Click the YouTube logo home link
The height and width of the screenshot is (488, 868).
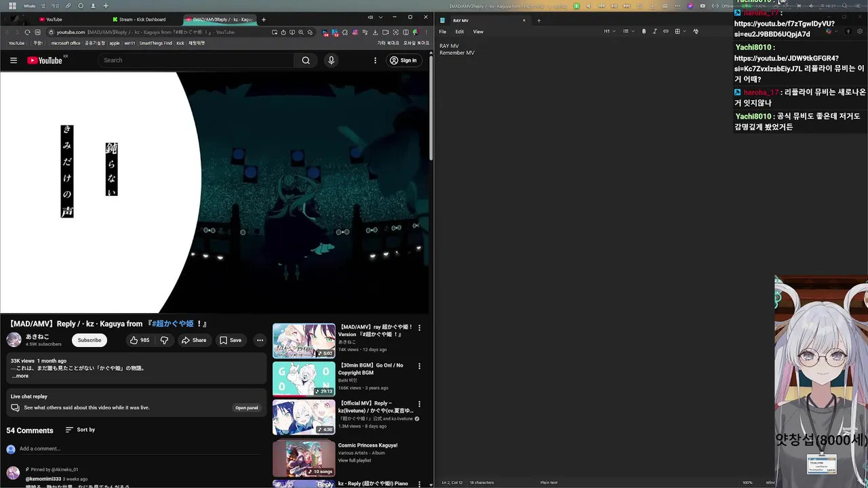(45, 60)
